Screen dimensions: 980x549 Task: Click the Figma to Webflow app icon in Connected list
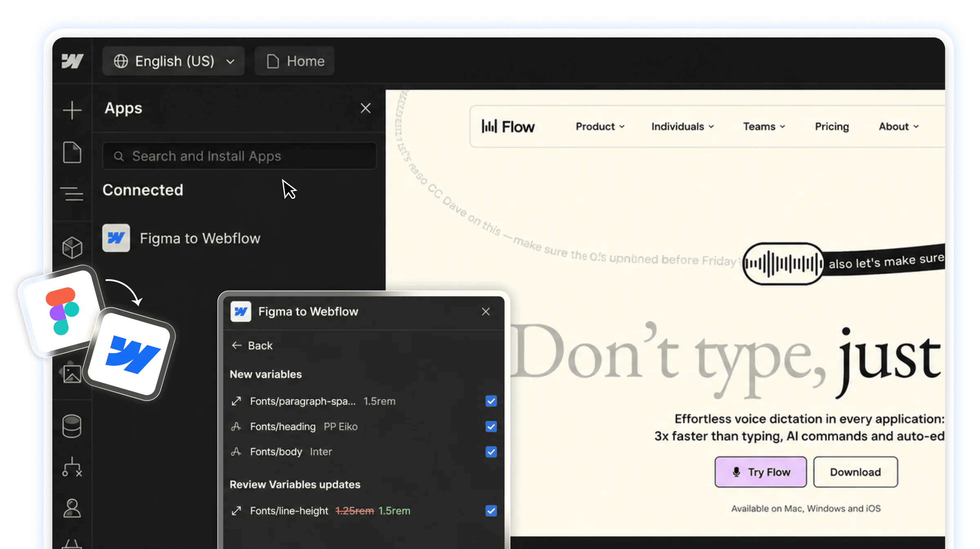(116, 238)
